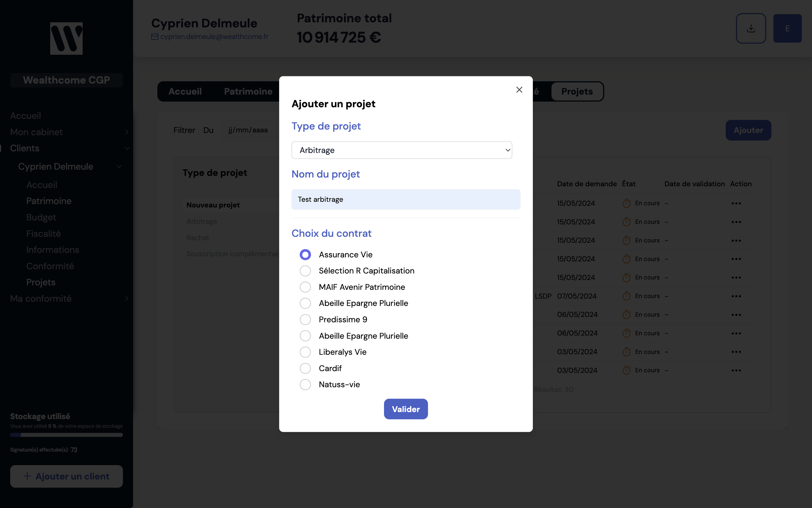Click the Date de demande column header
This screenshot has width=812, height=508.
587,184
